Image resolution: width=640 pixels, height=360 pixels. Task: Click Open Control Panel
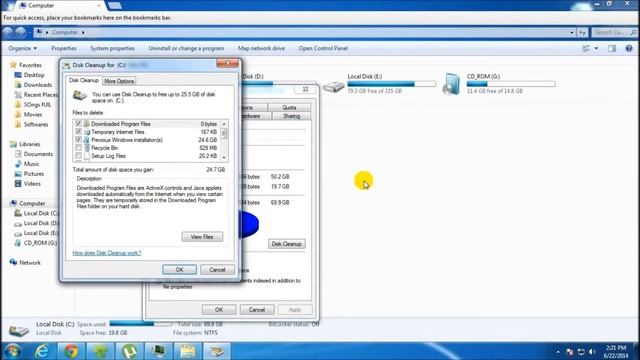323,48
